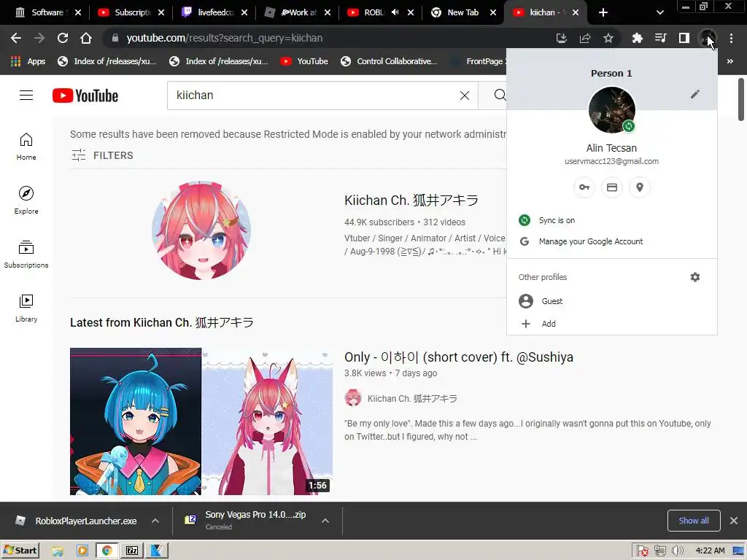Open the Apps bookmarks shortcut
The image size is (747, 560).
(x=28, y=61)
